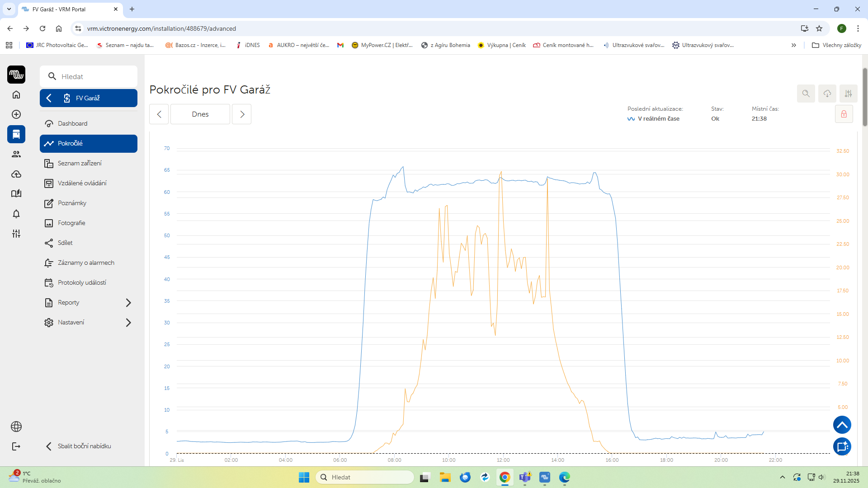Open the Dashboard menu item
This screenshot has height=488, width=868.
[x=72, y=123]
